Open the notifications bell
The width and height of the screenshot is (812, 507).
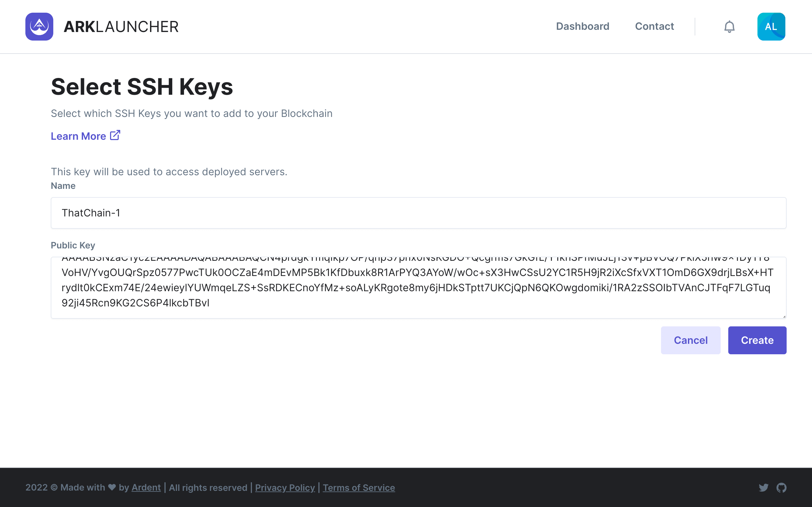click(729, 27)
